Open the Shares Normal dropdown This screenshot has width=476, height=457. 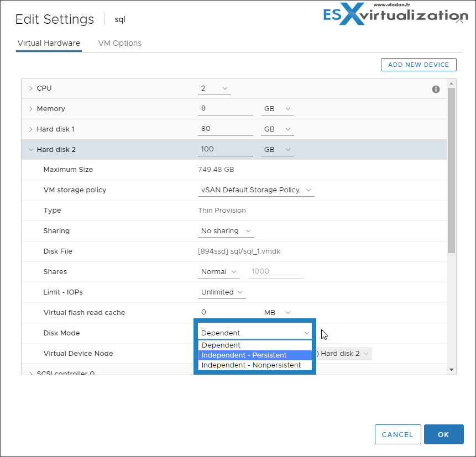coord(218,271)
